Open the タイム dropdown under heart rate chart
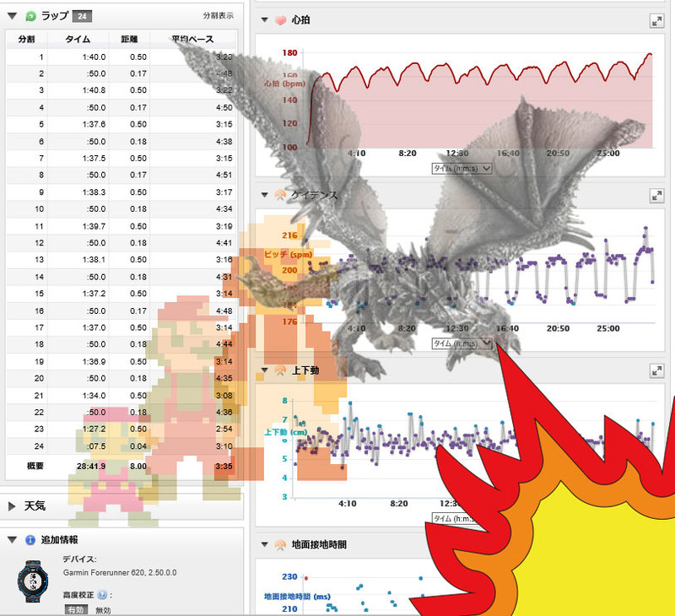The image size is (675, 616). click(x=461, y=168)
